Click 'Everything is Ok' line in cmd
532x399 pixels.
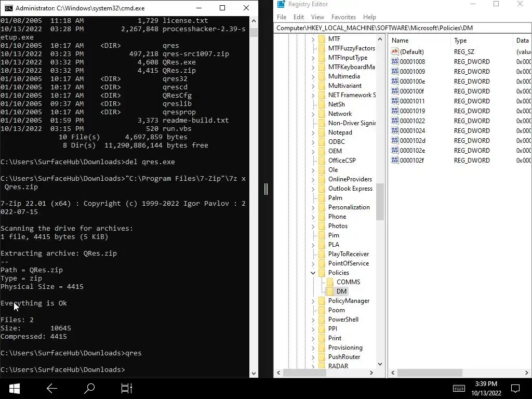tap(34, 303)
